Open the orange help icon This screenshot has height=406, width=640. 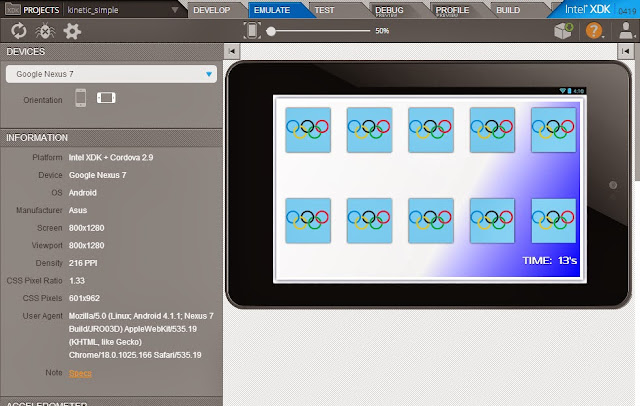click(x=594, y=31)
